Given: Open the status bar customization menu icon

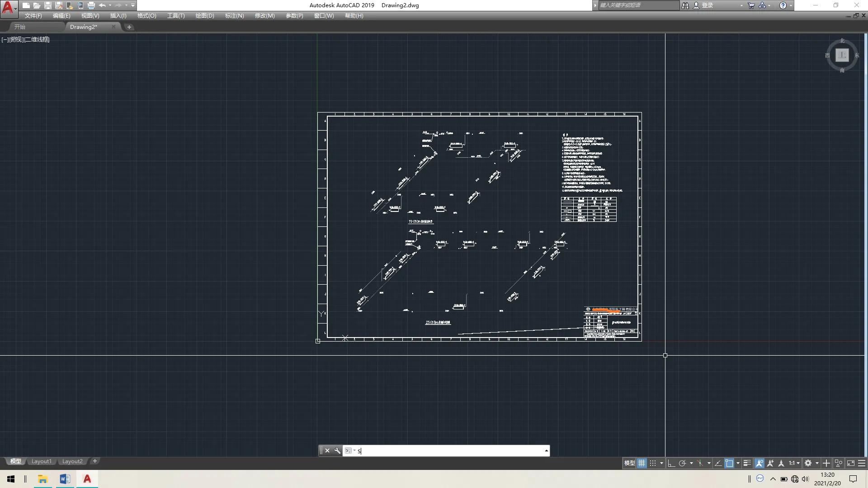Looking at the screenshot, I should pyautogui.click(x=862, y=463).
